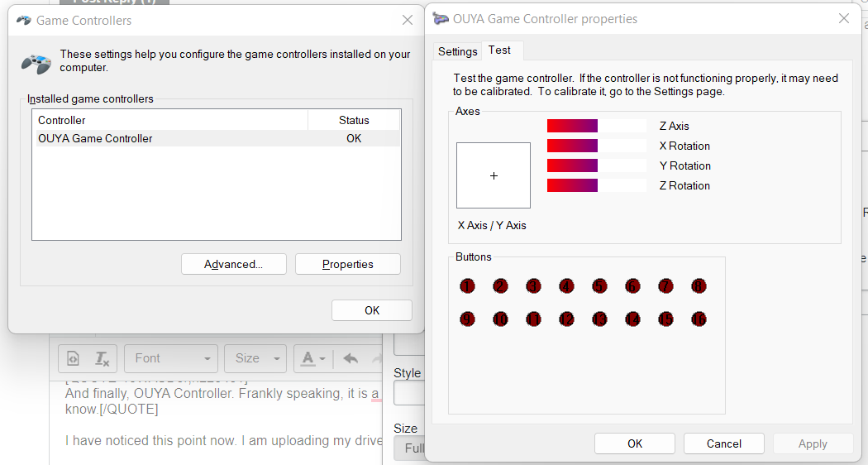The image size is (868, 465).
Task: Confirm OK in Game Controllers window
Action: click(x=372, y=310)
